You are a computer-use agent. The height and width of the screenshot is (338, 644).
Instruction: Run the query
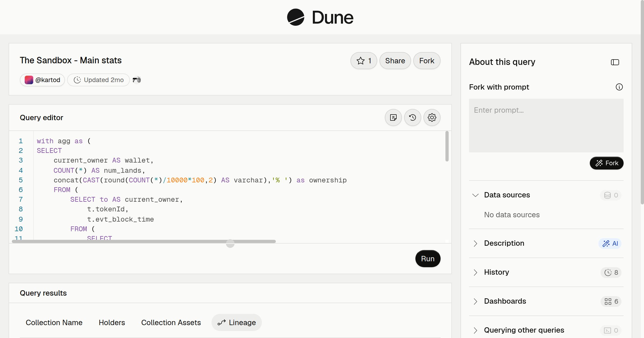point(428,259)
